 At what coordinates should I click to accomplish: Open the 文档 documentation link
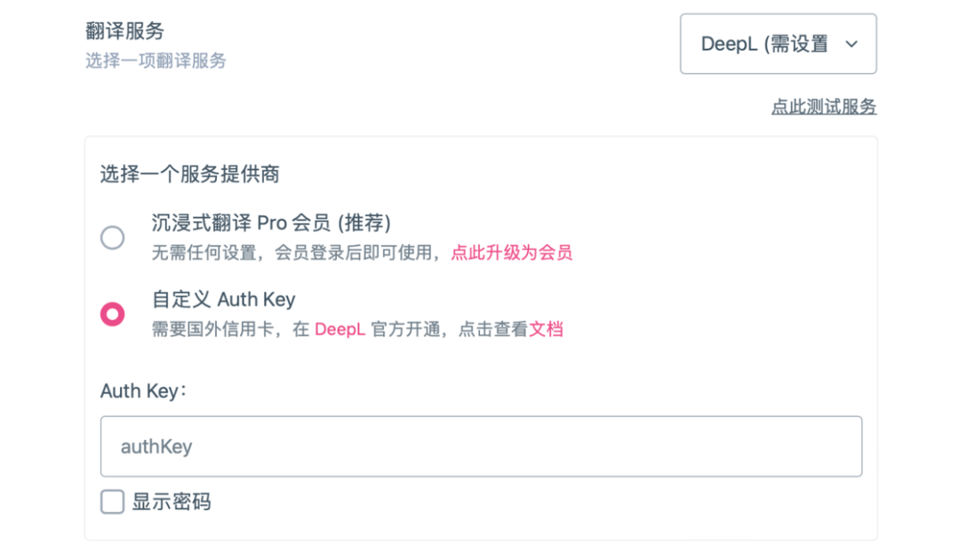click(546, 329)
